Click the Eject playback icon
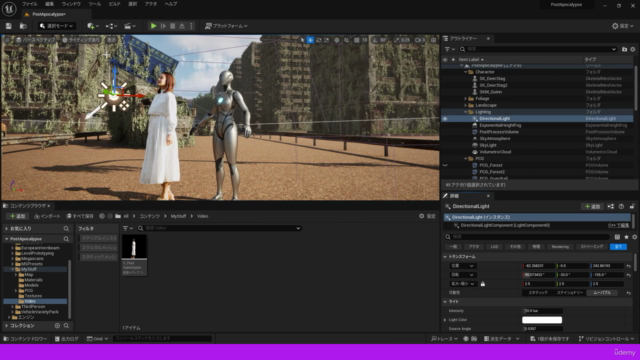 click(182, 26)
